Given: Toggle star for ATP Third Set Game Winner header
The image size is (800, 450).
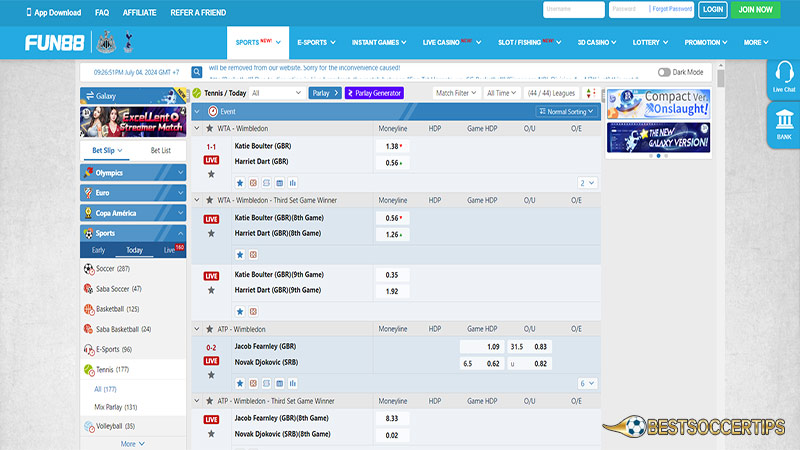Looking at the screenshot, I should (x=209, y=401).
